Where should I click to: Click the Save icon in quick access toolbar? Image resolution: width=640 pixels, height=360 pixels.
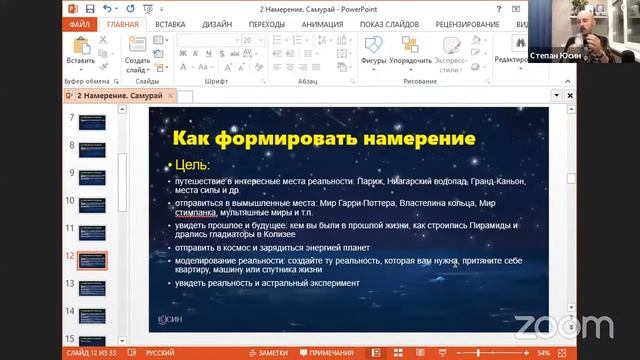(x=90, y=9)
